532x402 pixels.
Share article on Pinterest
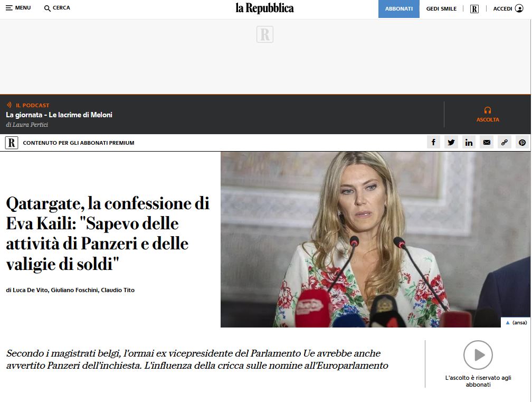[x=522, y=142]
